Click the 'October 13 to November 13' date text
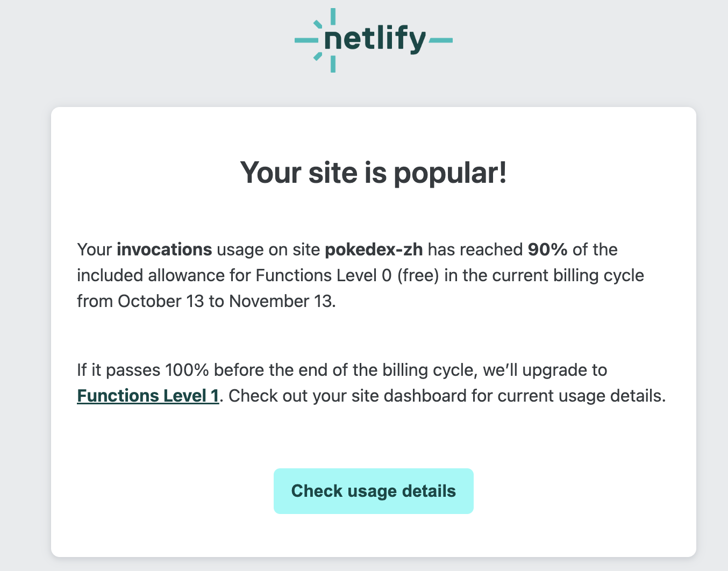This screenshot has width=728, height=571. point(225,301)
